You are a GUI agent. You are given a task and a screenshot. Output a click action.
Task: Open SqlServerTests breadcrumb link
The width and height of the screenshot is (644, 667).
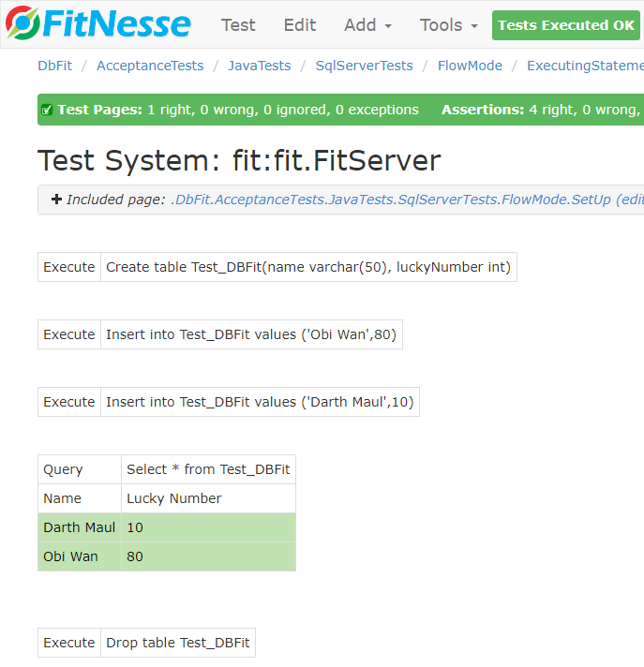coord(364,66)
